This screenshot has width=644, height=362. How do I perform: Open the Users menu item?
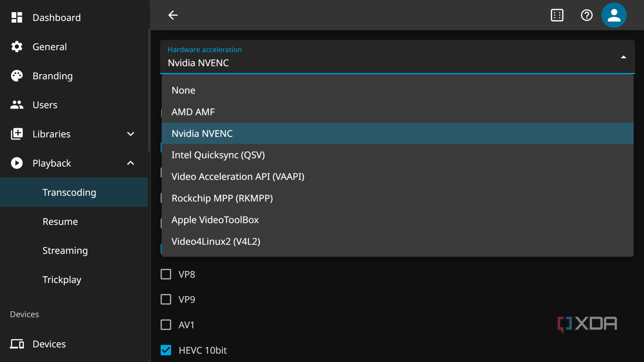tap(74, 105)
